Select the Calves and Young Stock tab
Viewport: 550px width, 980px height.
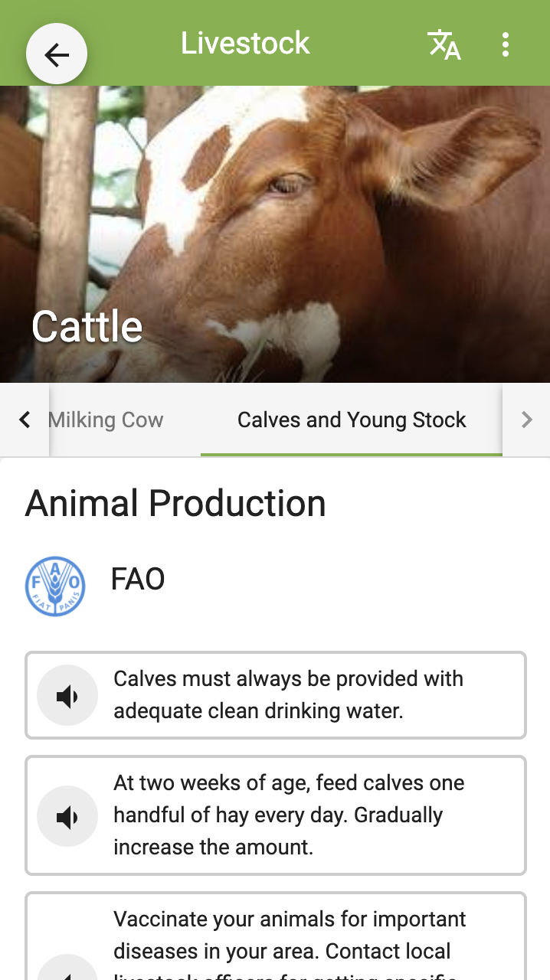pos(352,420)
